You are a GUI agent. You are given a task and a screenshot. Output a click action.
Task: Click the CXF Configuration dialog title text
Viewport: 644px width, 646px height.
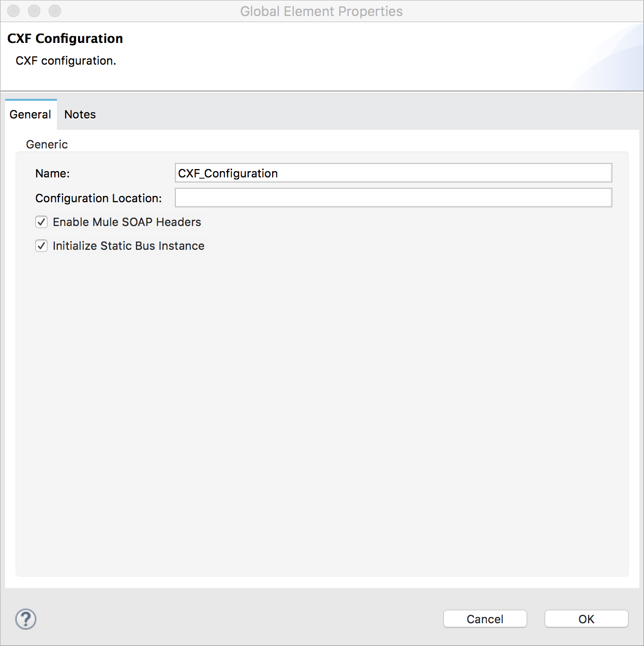(65, 38)
